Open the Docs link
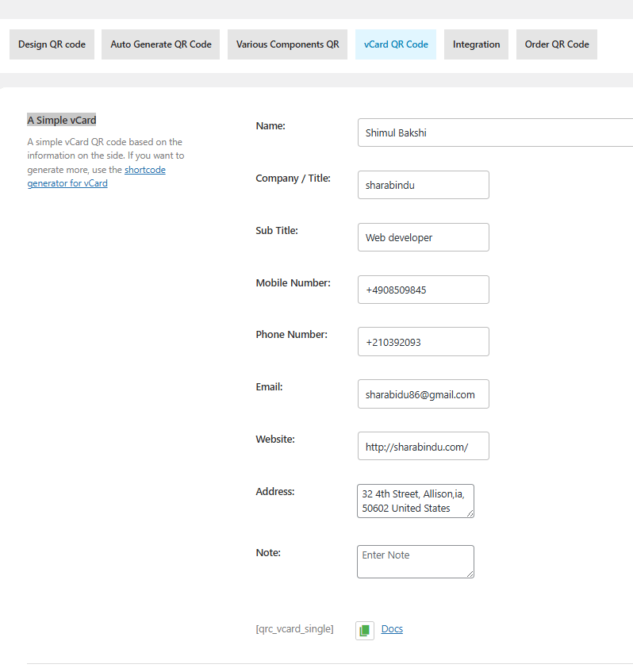This screenshot has height=672, width=633. 392,629
